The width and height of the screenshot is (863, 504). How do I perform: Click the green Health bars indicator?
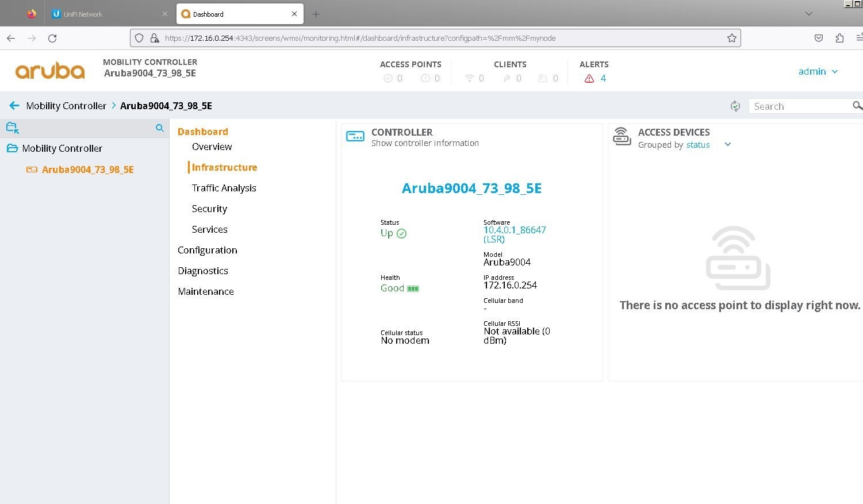[413, 288]
